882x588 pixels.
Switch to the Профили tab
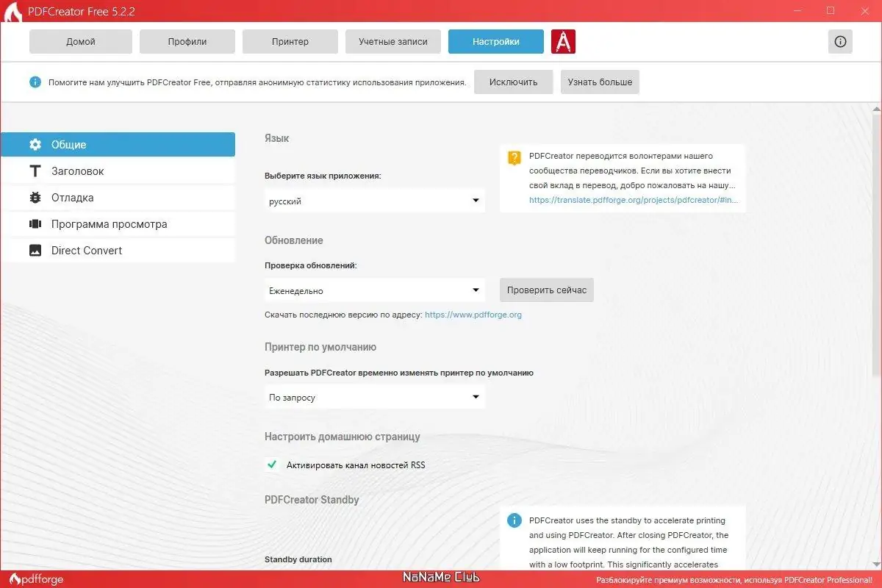(x=187, y=41)
